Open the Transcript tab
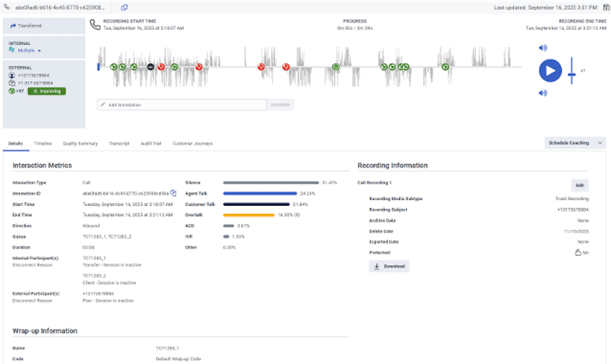This screenshot has height=364, width=611. pos(119,144)
